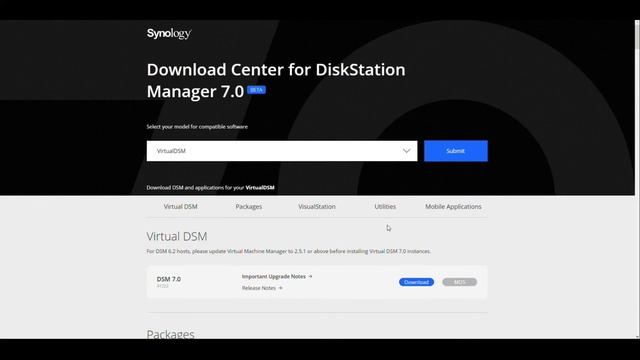
Task: Click the dropdown chevron arrow in model selector
Action: pos(407,151)
